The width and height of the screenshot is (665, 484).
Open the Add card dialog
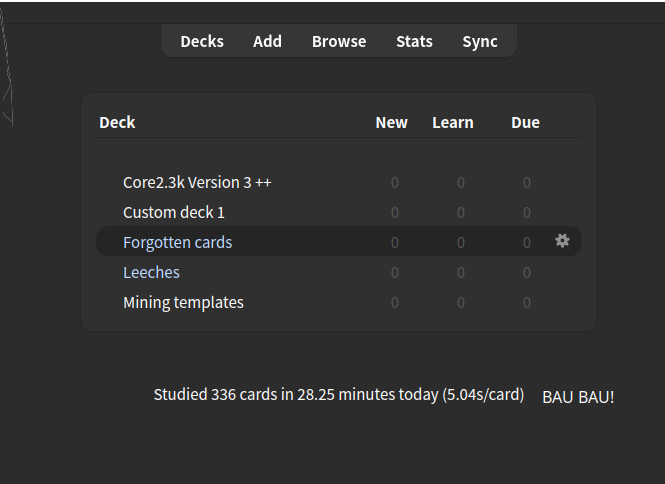coord(267,41)
